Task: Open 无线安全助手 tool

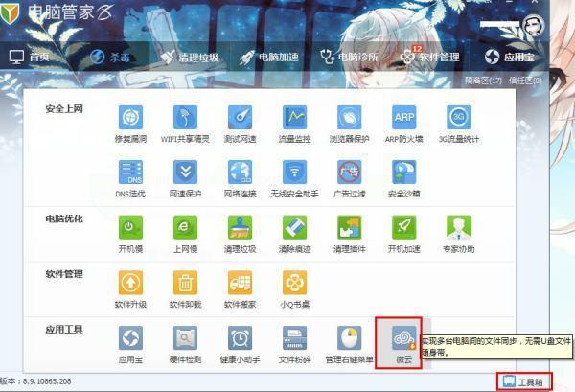Action: (x=294, y=179)
